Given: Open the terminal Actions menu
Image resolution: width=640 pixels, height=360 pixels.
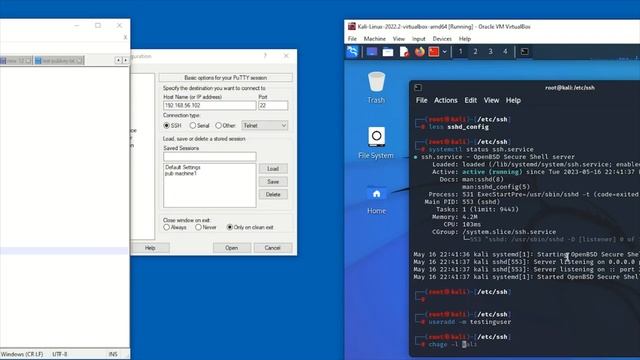Looking at the screenshot, I should [446, 100].
